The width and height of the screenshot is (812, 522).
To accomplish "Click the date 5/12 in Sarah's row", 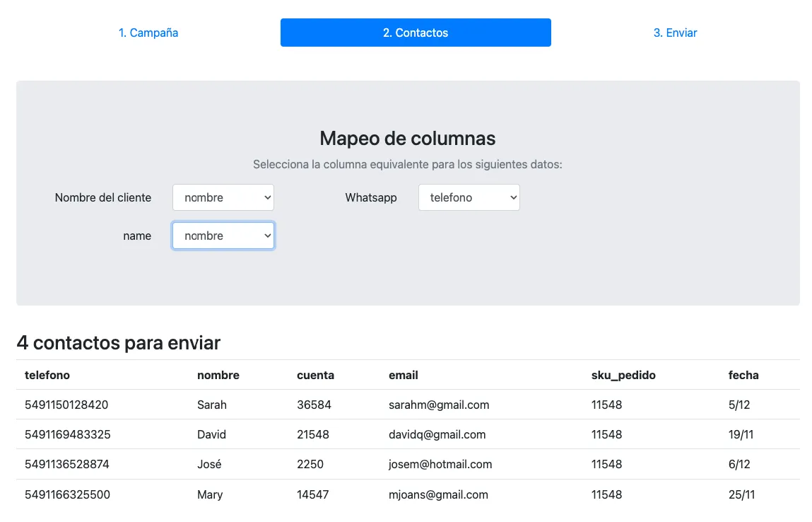I will [739, 405].
